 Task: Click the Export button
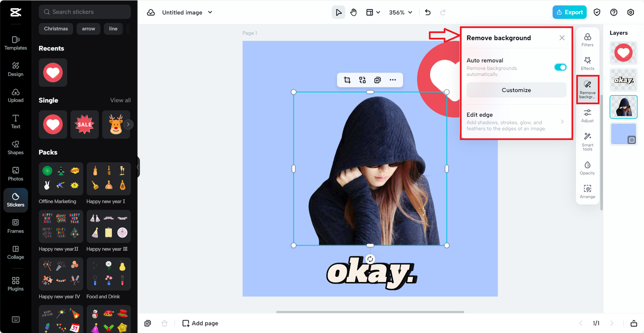[x=570, y=12]
